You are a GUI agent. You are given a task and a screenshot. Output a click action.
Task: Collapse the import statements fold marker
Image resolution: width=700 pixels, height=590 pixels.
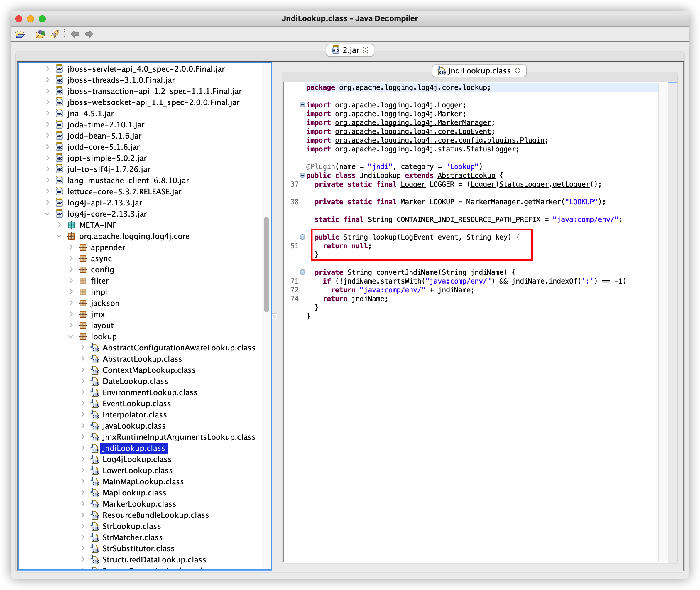302,105
